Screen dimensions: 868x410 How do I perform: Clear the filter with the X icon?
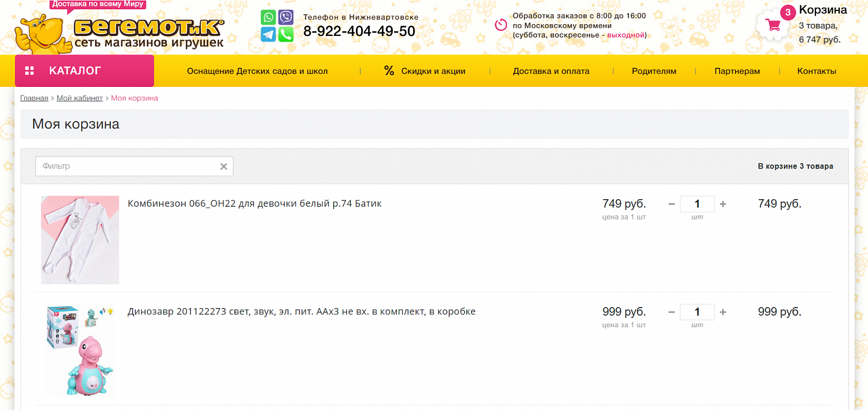(223, 167)
